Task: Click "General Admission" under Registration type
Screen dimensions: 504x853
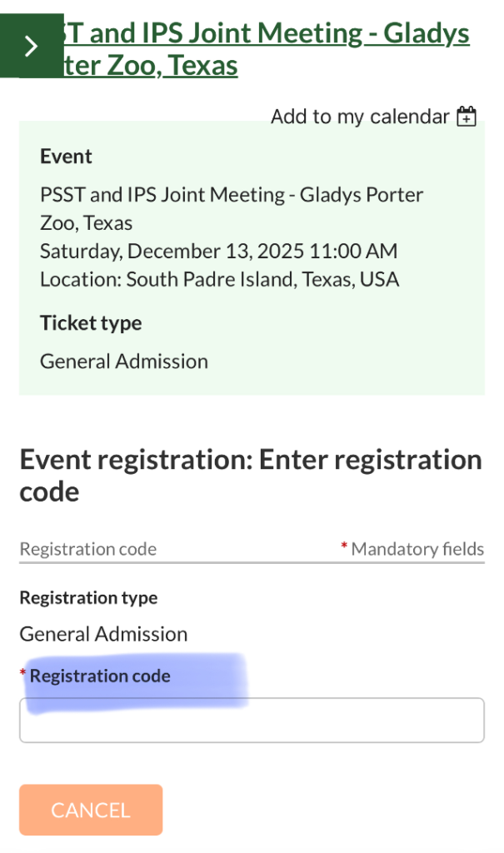Action: click(103, 634)
